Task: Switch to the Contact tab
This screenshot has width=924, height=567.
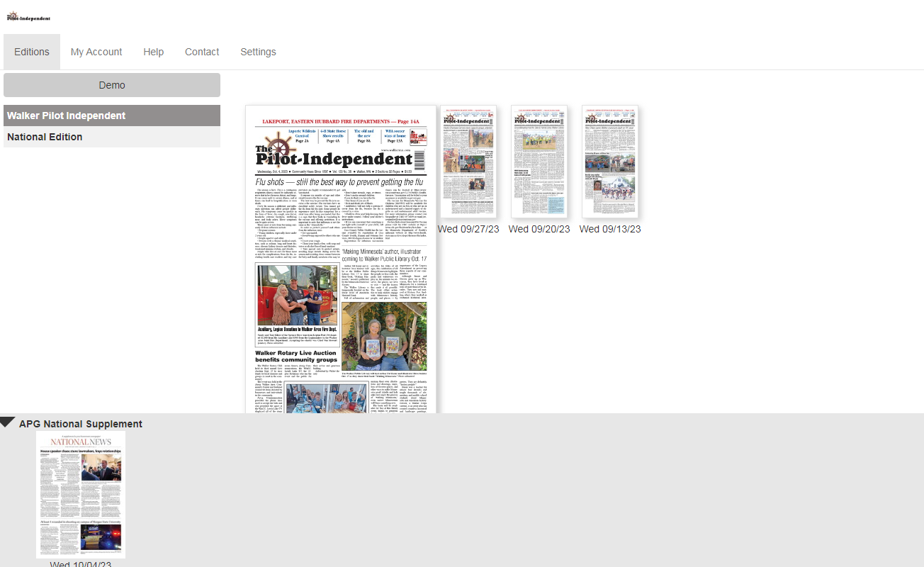Action: coord(202,52)
